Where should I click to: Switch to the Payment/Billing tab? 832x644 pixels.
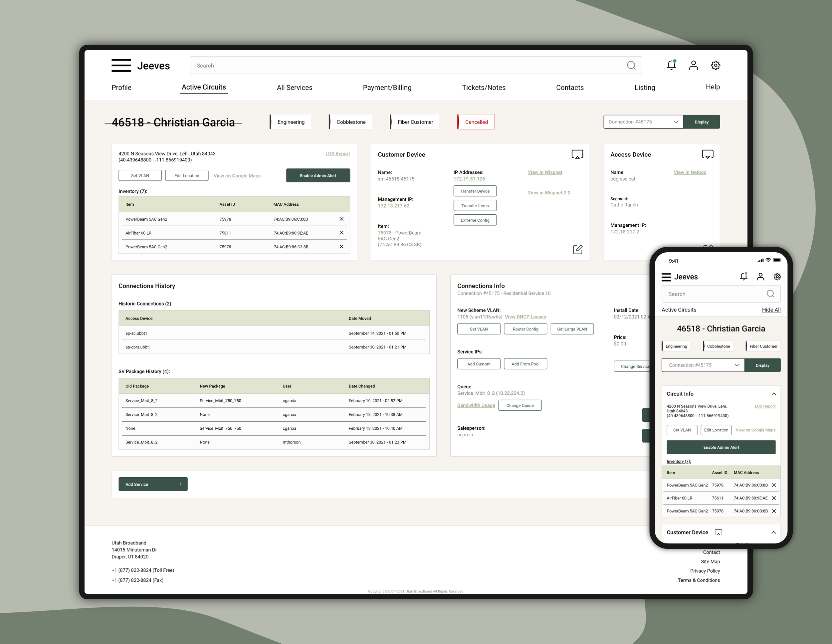tap(387, 88)
